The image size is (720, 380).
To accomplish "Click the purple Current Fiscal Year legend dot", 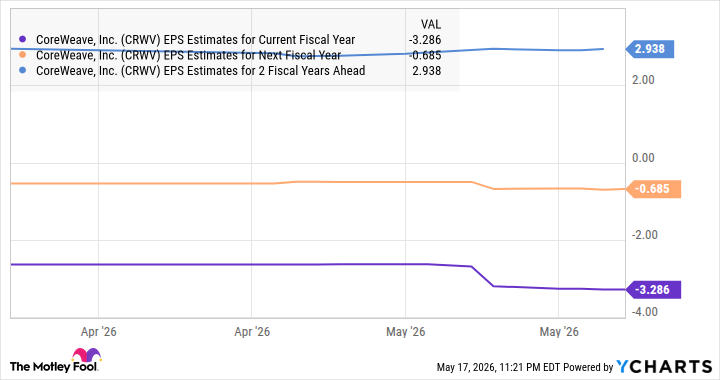I will (x=22, y=39).
